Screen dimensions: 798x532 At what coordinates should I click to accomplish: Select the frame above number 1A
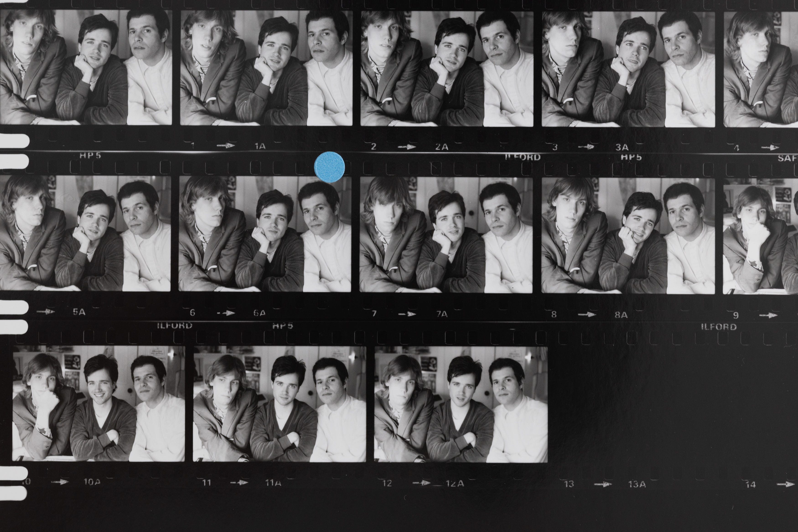(x=266, y=68)
